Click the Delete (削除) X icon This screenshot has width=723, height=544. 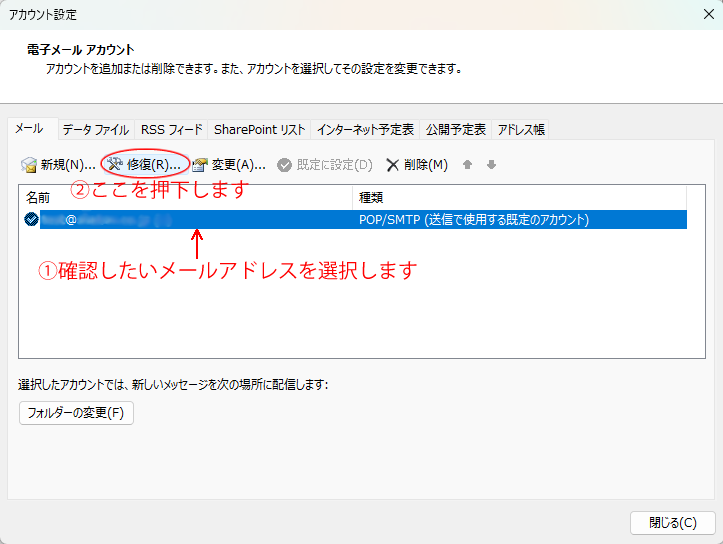coord(393,165)
